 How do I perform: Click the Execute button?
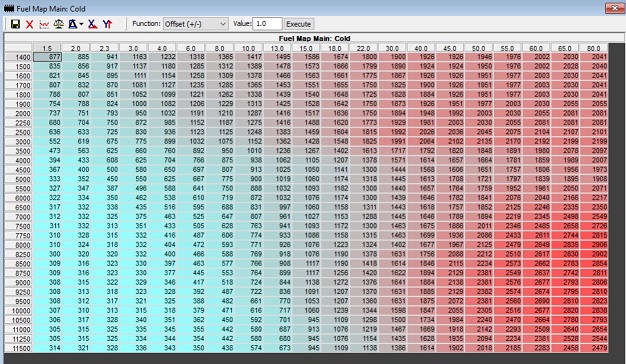(x=298, y=24)
